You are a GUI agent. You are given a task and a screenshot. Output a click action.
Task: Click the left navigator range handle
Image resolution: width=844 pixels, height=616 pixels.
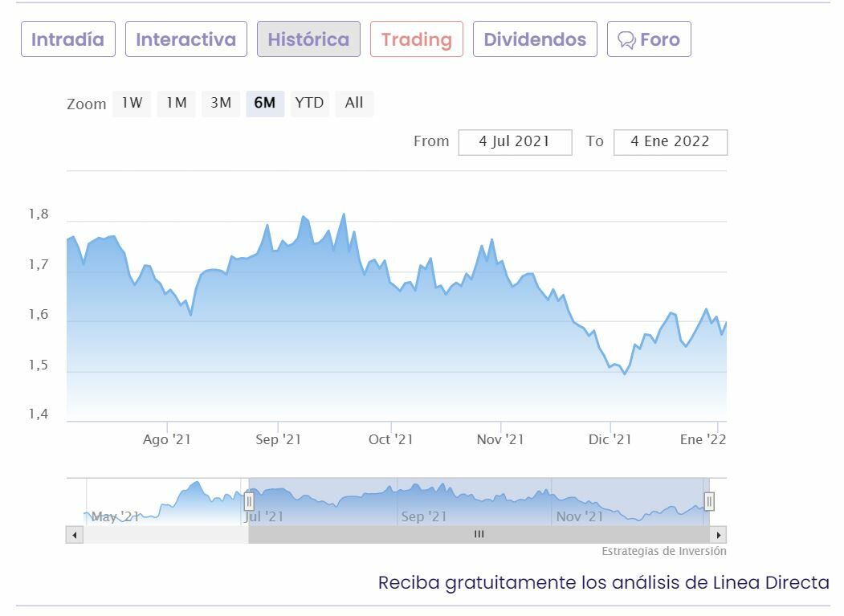[x=249, y=502]
